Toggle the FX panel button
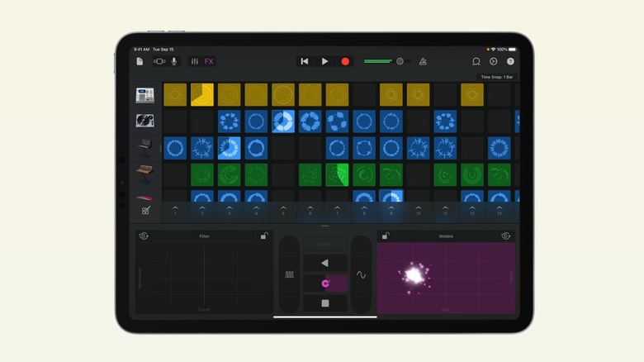 point(209,61)
